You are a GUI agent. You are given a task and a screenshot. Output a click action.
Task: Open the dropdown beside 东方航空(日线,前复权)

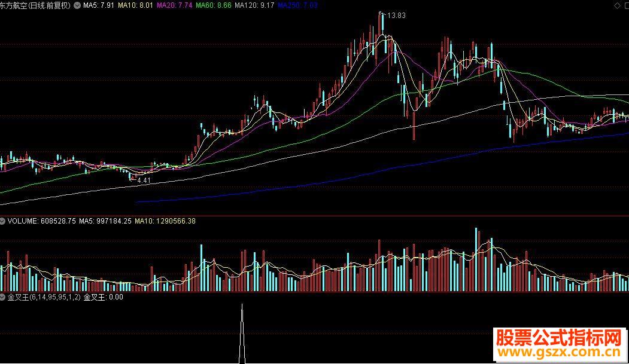click(77, 5)
